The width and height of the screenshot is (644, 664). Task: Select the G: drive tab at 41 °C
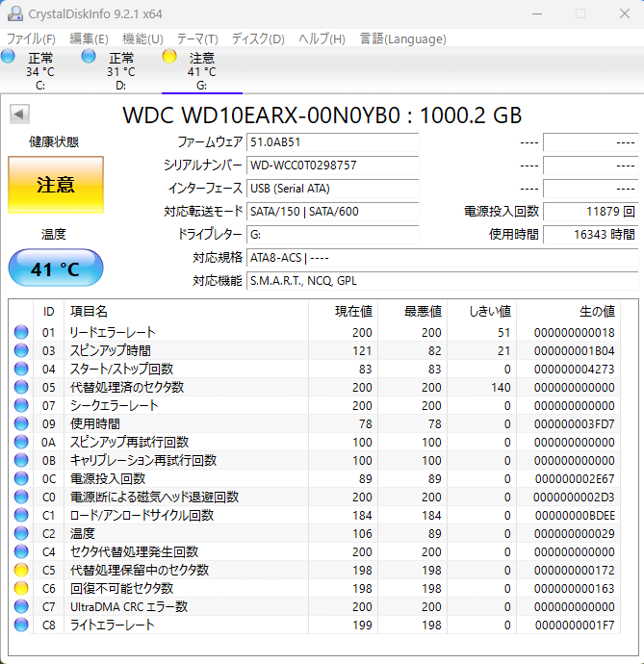(202, 70)
